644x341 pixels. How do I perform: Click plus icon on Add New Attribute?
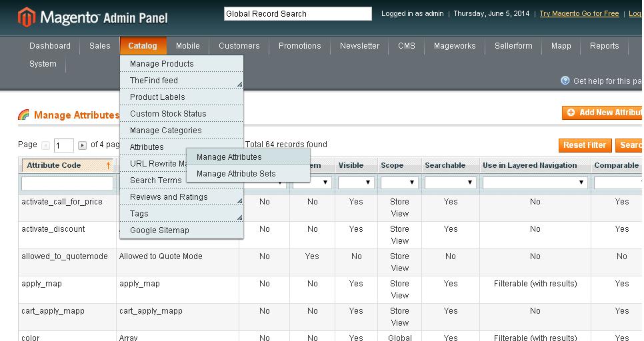tap(571, 113)
